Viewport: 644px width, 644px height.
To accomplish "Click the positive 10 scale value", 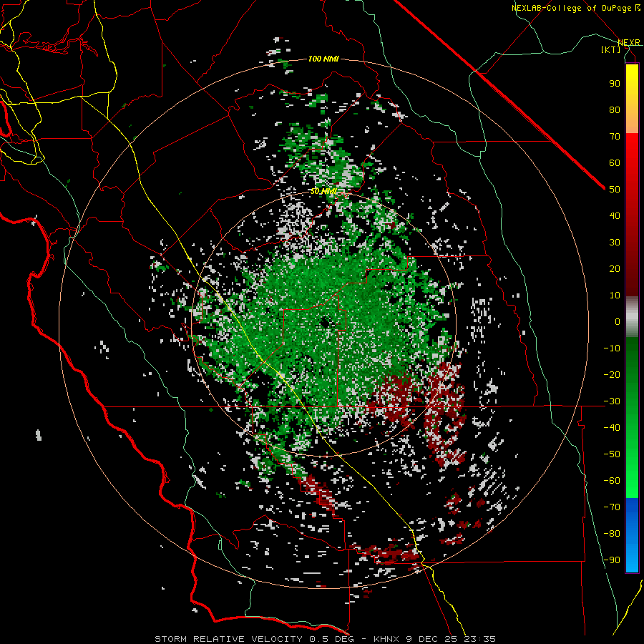I will pos(615,296).
